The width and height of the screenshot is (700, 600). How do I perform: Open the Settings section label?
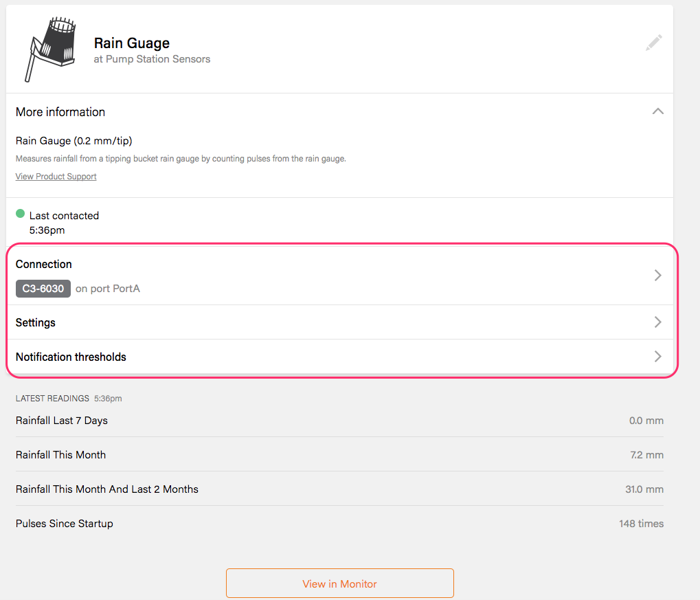pyautogui.click(x=36, y=322)
